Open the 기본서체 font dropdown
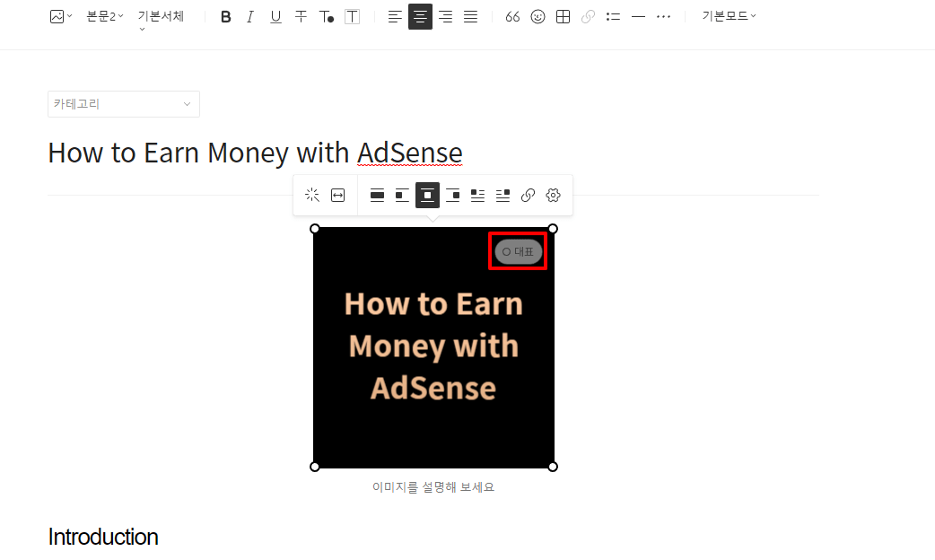Screen dimensions: 935x560 [161, 16]
